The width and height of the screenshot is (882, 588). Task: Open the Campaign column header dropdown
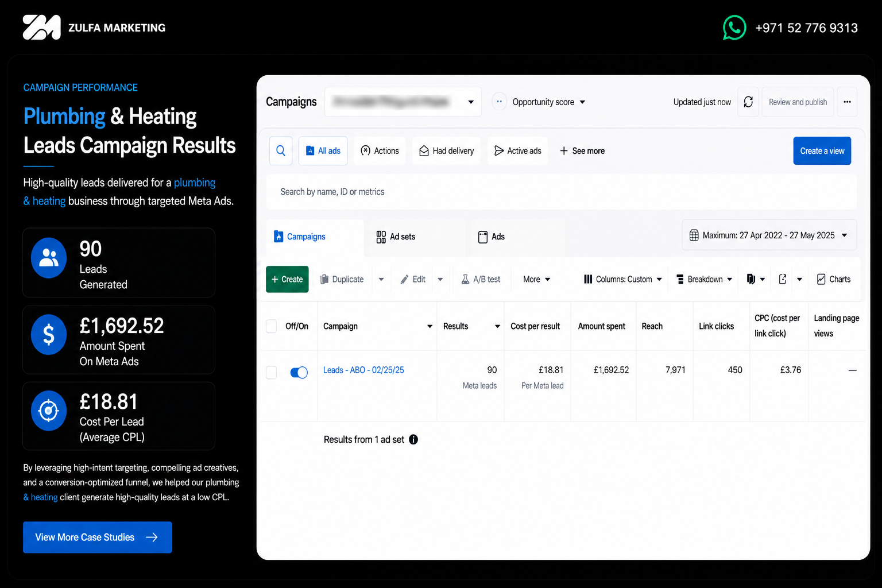pyautogui.click(x=430, y=326)
